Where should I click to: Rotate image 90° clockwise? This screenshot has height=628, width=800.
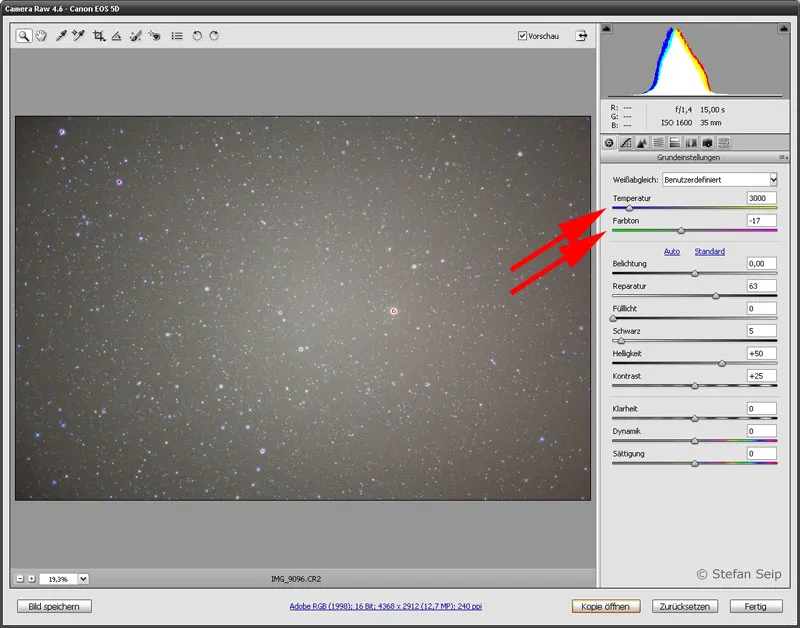214,36
